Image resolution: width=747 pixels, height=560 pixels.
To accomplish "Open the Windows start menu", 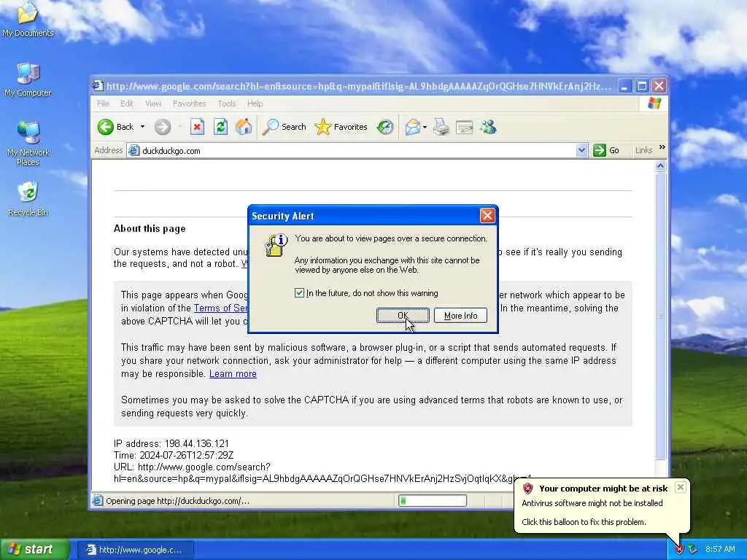I will click(x=35, y=549).
